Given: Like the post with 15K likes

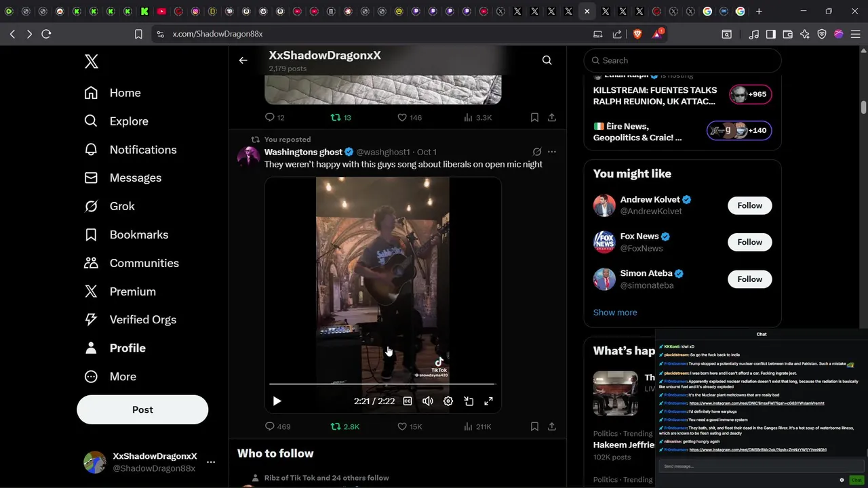Looking at the screenshot, I should (409, 426).
